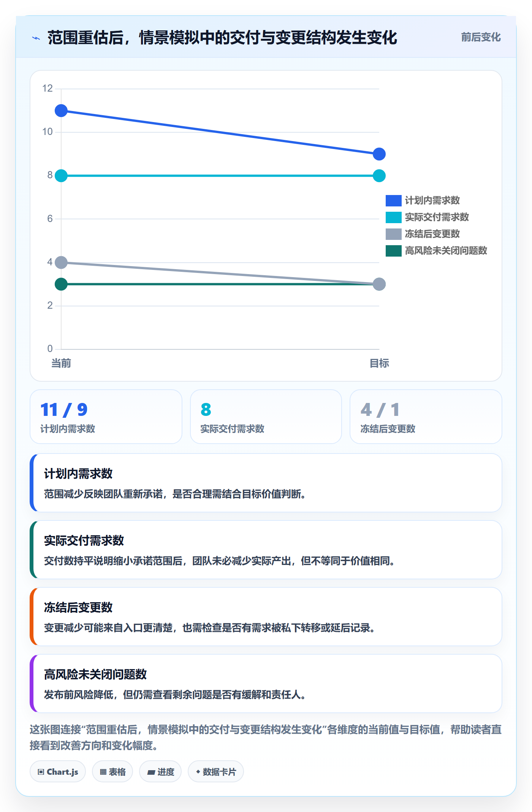This screenshot has width=532, height=812.
Task: Click the 前后变化 label in the header
Action: point(481,37)
